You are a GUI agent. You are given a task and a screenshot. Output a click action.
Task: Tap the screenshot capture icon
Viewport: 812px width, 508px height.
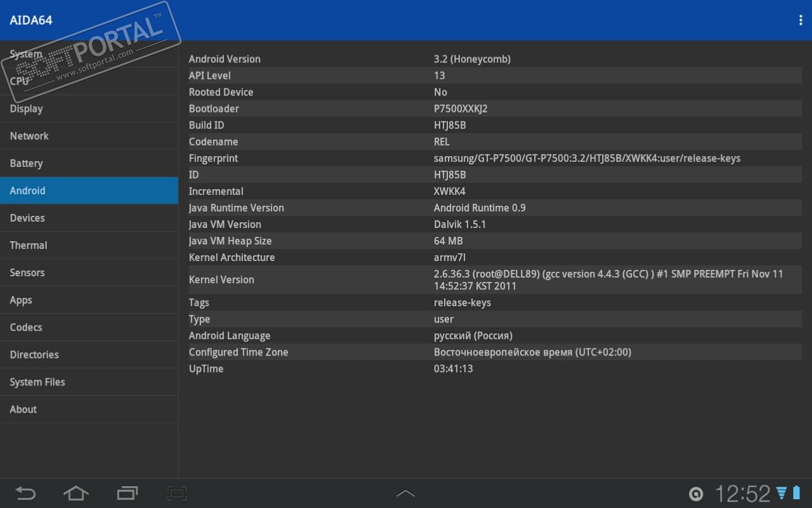(176, 493)
